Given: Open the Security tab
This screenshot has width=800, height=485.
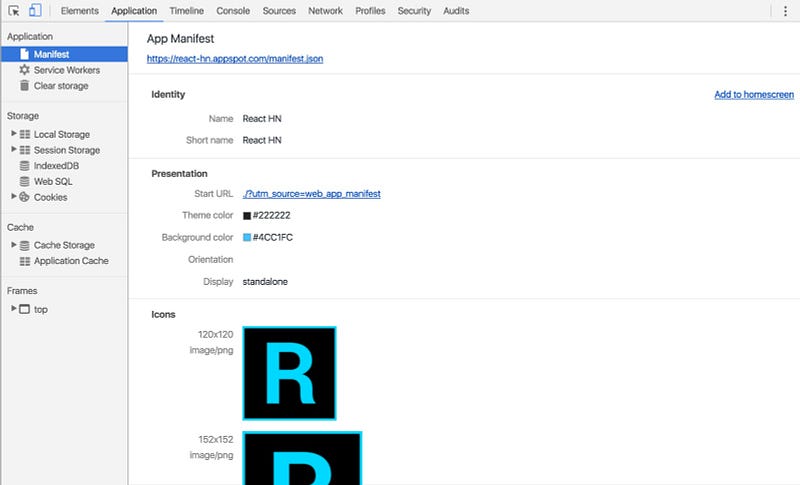Looking at the screenshot, I should pyautogui.click(x=414, y=11).
